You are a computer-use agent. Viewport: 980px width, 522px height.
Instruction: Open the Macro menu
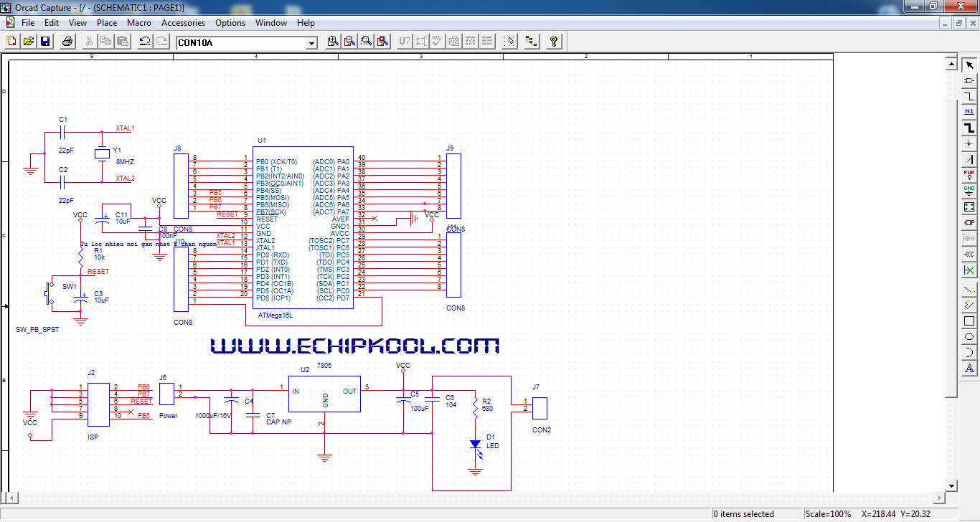coord(139,23)
